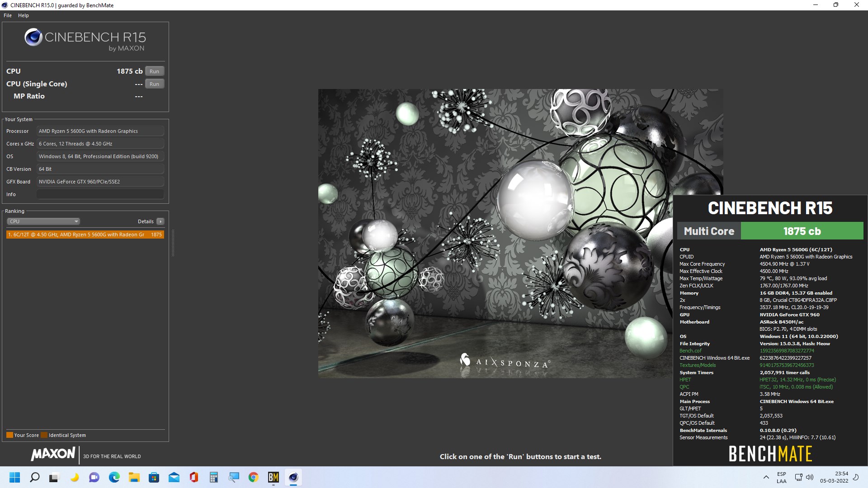Image resolution: width=868 pixels, height=488 pixels.
Task: Click the Max Core Frequency value
Action: tap(784, 264)
